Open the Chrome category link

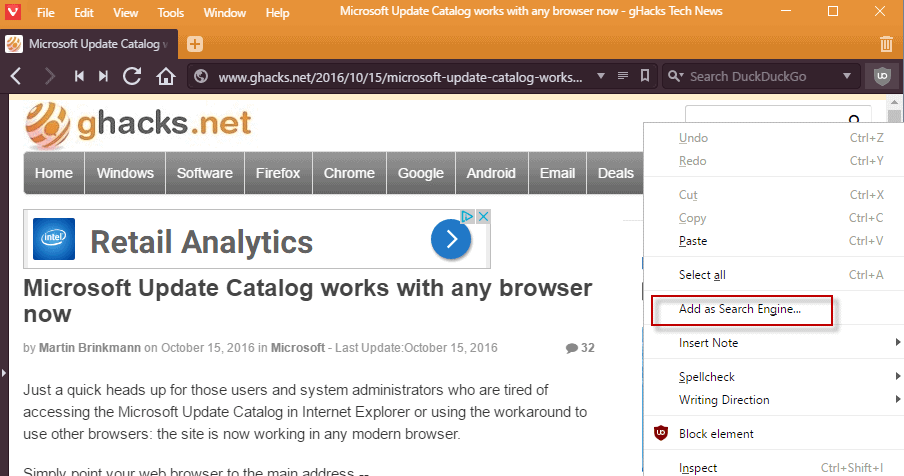pyautogui.click(x=349, y=173)
